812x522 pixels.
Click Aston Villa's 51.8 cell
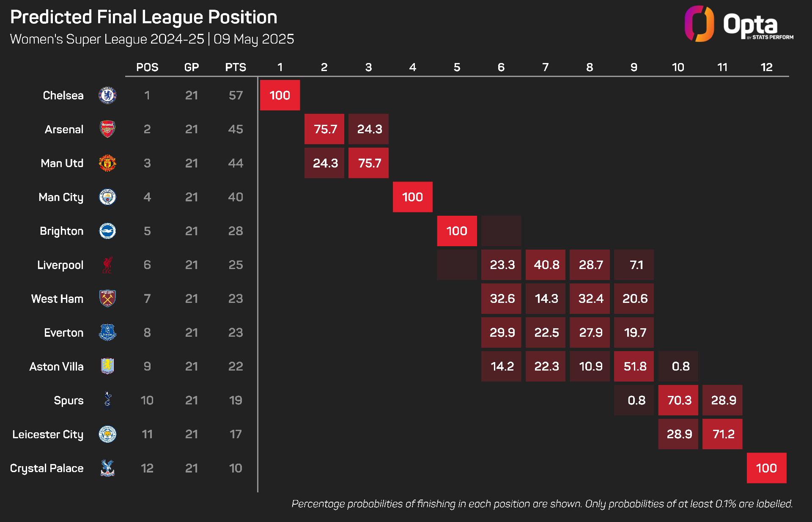click(x=634, y=366)
